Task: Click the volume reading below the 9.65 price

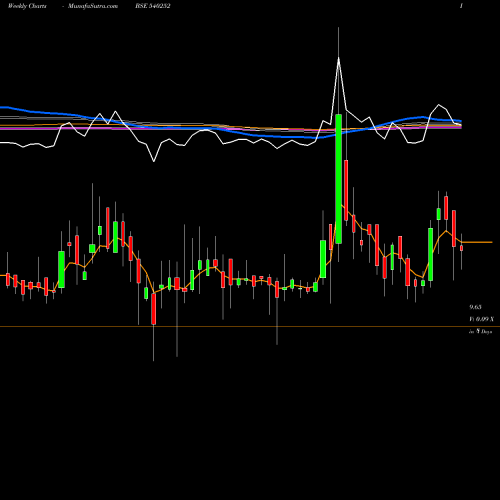Action: click(481, 319)
